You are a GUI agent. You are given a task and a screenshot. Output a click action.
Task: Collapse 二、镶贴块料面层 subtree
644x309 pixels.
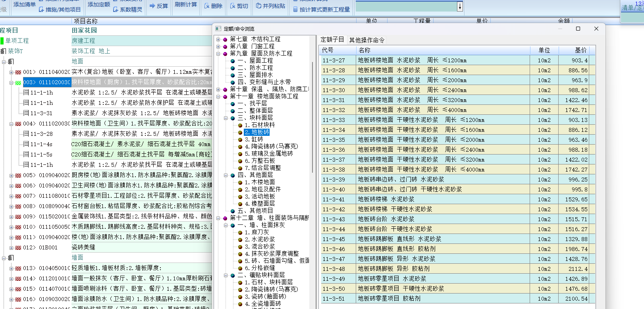[226, 275]
